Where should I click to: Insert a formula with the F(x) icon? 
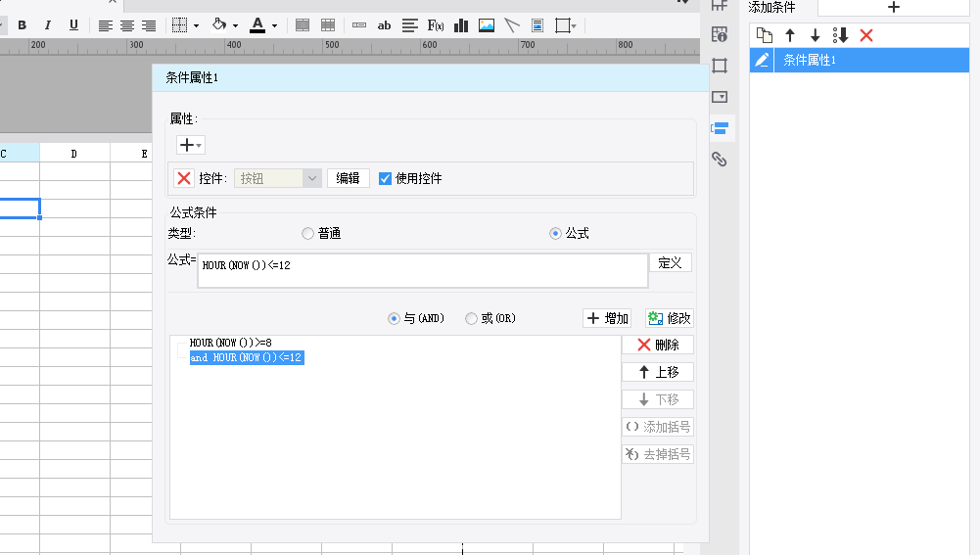(x=436, y=25)
